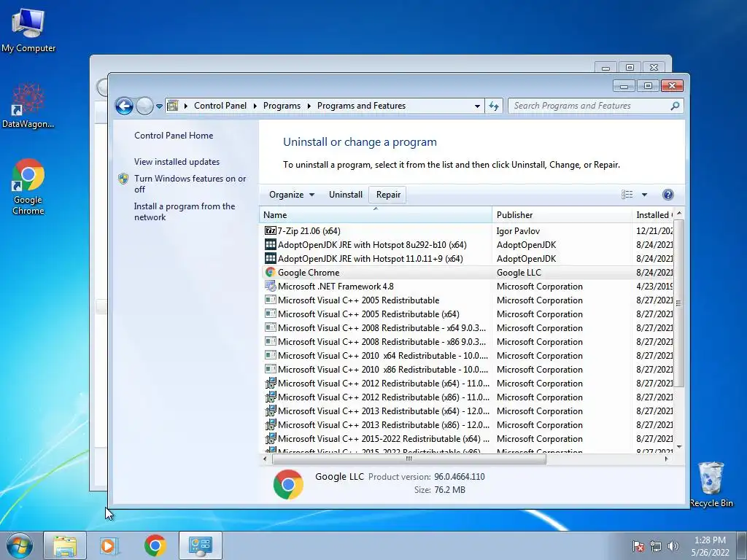Click the background window's restore button

pos(630,68)
